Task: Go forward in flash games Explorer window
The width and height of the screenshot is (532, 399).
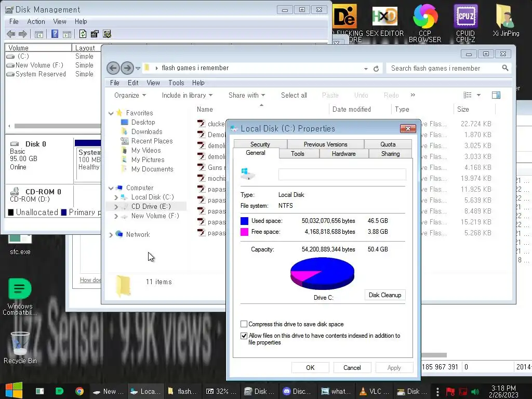Action: (x=127, y=68)
